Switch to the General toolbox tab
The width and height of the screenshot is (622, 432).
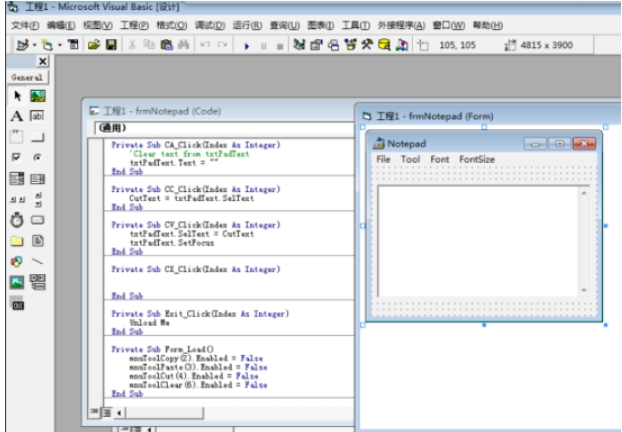coord(27,77)
